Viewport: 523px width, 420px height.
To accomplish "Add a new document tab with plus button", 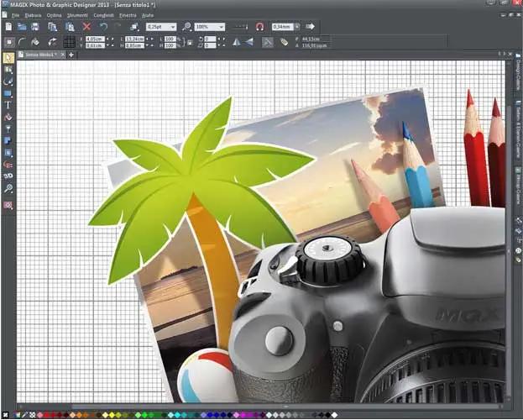I will pyautogui.click(x=71, y=55).
